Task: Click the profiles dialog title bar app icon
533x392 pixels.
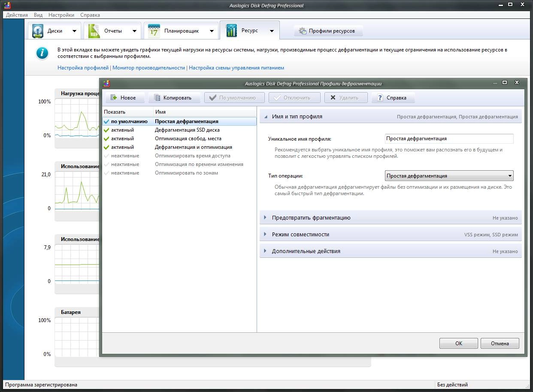Action: tap(106, 84)
